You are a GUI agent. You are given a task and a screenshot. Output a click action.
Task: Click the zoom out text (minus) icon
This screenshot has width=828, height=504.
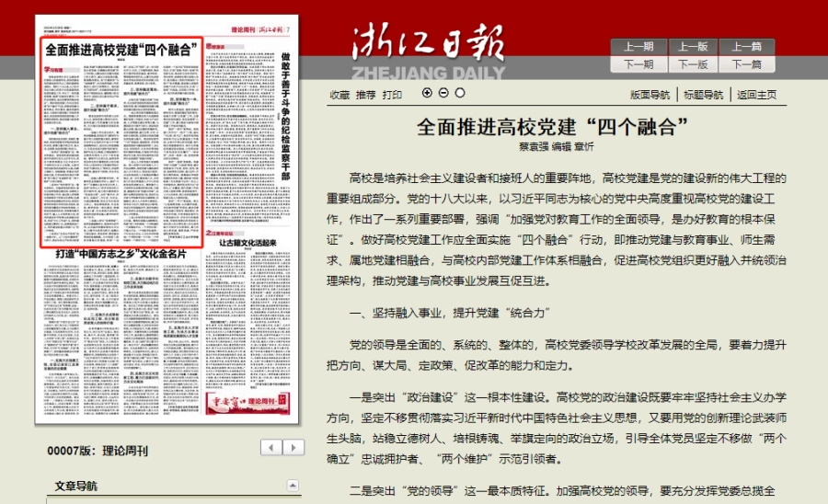point(443,93)
